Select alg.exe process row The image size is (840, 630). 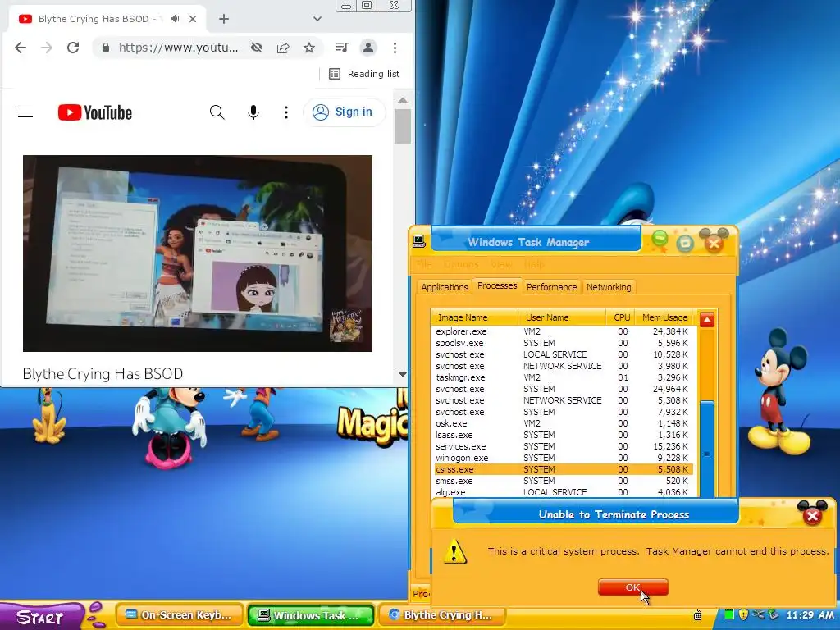tap(563, 492)
